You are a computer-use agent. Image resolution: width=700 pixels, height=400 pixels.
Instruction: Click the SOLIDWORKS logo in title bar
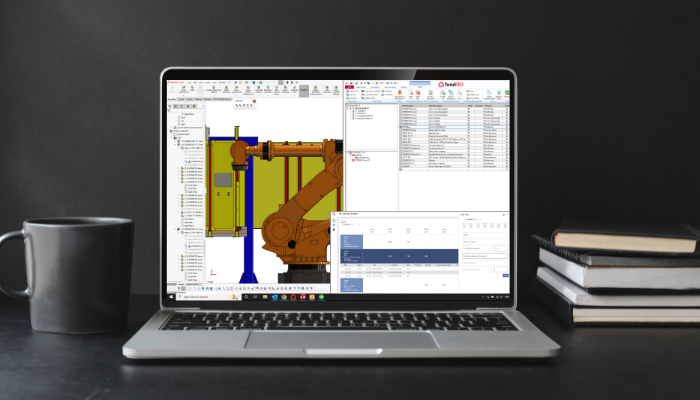(175, 83)
